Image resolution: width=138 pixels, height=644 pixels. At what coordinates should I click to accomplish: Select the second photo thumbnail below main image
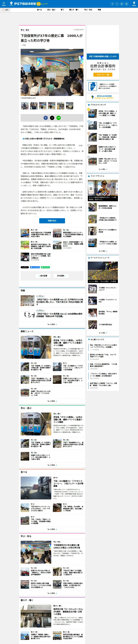34,106
